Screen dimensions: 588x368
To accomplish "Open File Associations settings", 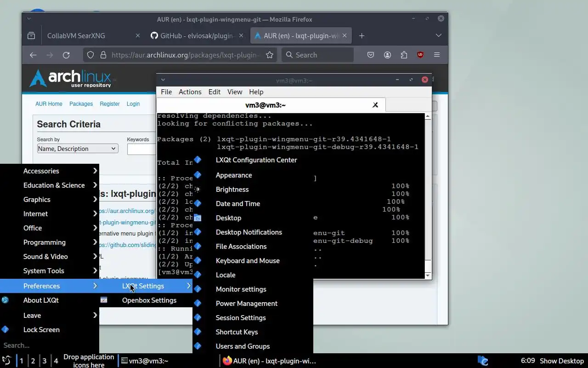I will pos(253,247).
